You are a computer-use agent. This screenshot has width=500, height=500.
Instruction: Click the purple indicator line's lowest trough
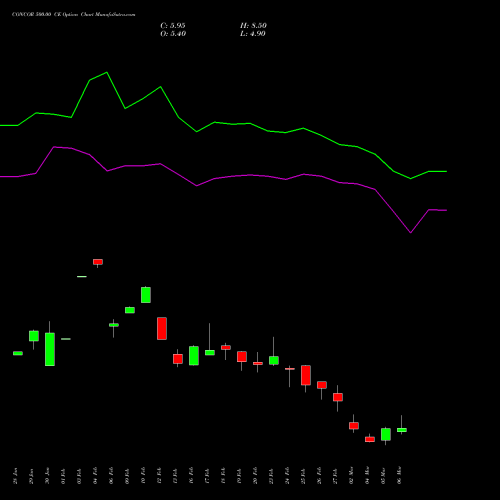(x=411, y=233)
